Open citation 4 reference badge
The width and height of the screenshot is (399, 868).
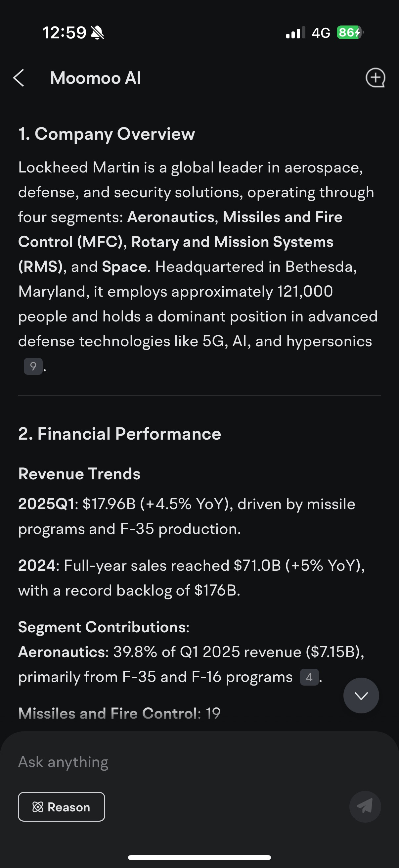pos(309,677)
